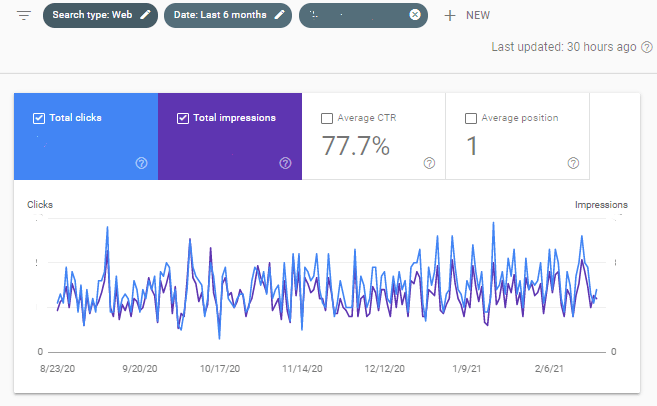
Task: Open help icon next to Last updated
Action: click(647, 47)
